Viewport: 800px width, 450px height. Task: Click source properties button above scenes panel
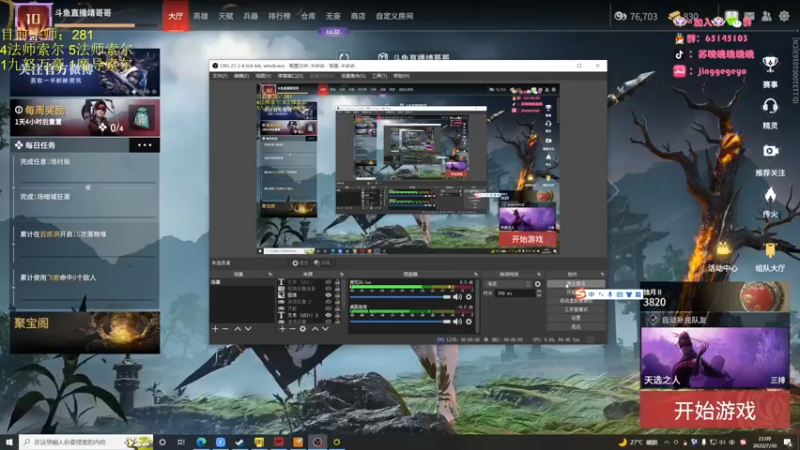click(300, 263)
